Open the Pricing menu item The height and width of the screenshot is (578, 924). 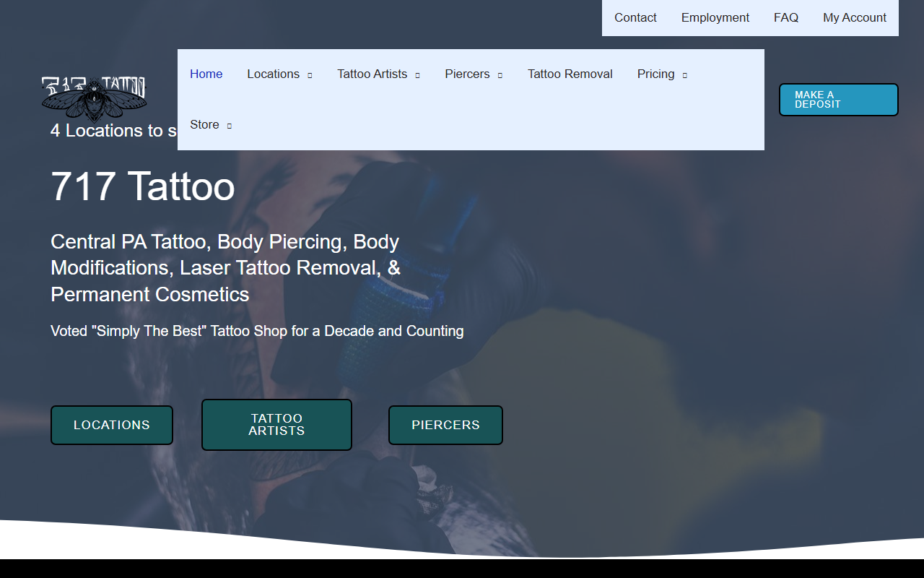(x=655, y=74)
